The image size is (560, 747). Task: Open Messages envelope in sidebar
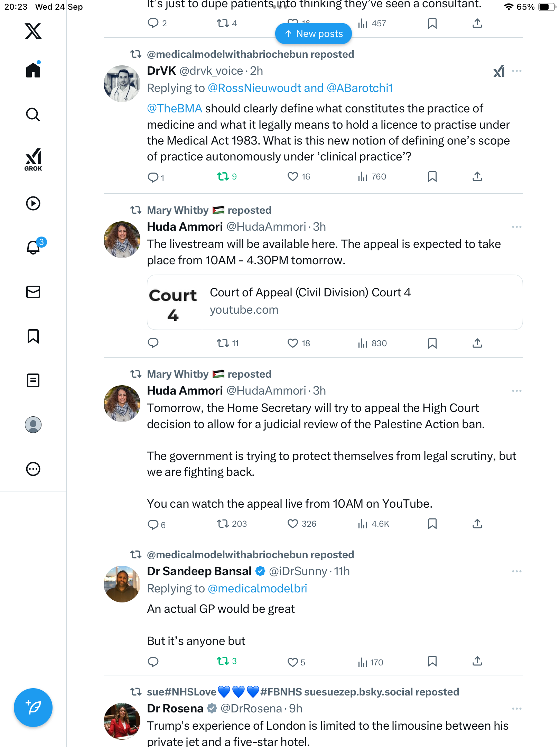click(x=33, y=292)
